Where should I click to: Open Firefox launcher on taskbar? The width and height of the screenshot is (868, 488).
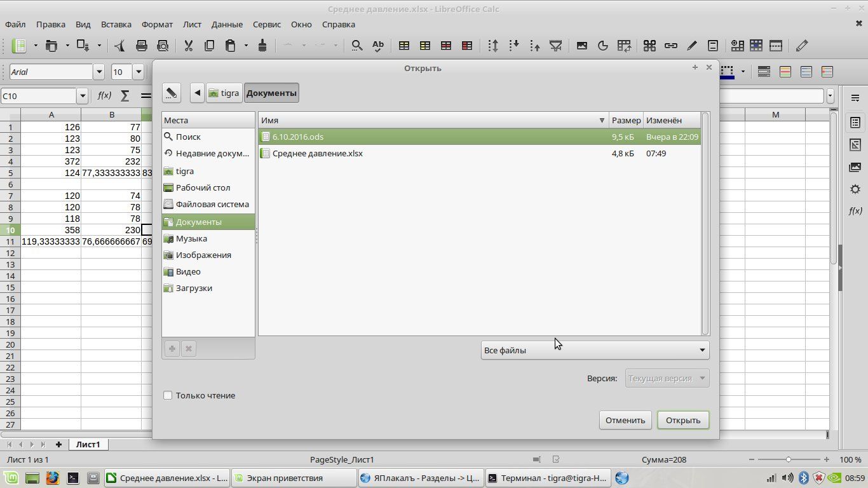coord(52,478)
